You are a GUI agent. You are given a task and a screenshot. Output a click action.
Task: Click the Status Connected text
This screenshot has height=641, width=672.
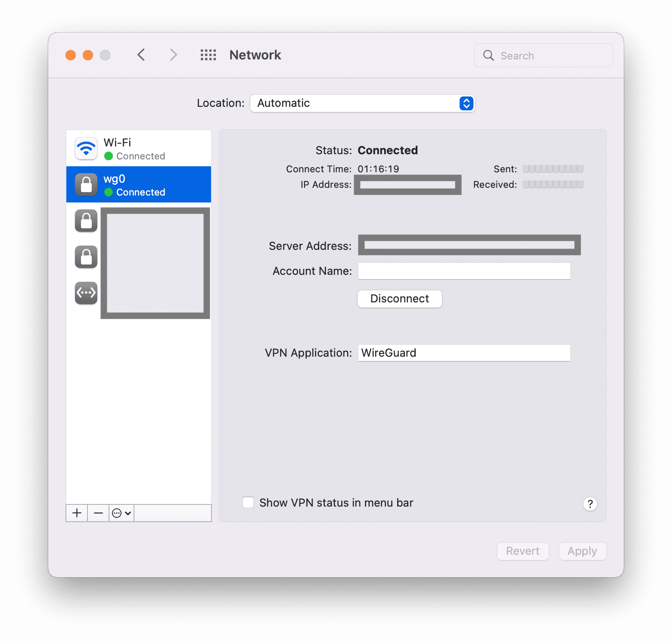(388, 150)
